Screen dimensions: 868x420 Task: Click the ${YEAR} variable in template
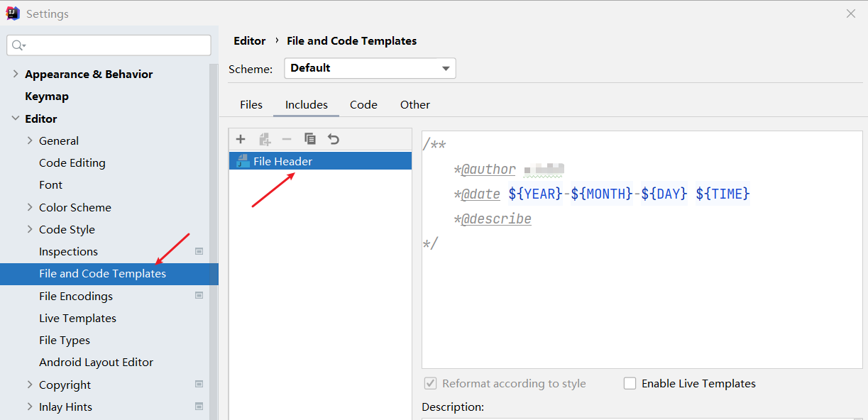tap(536, 194)
